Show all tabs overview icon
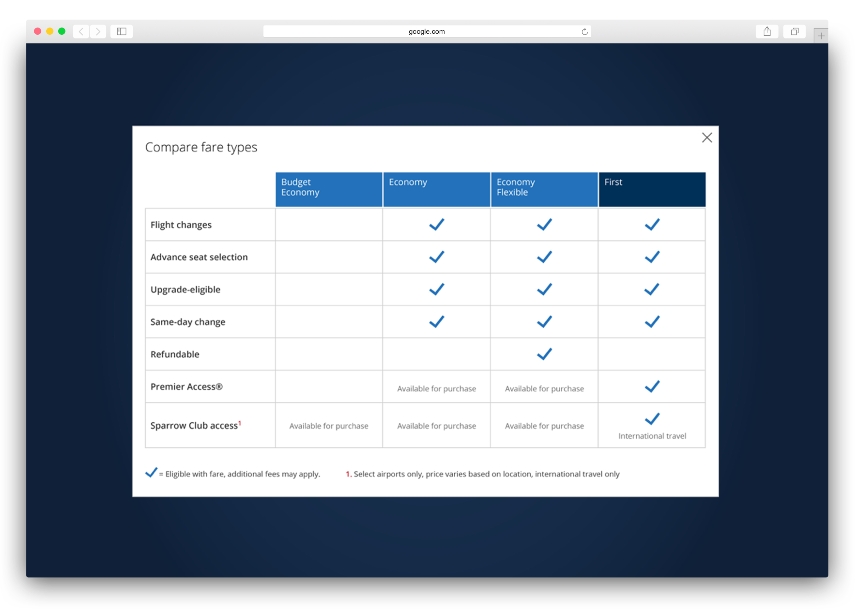Image resolution: width=858 pixels, height=616 pixels. tap(795, 31)
